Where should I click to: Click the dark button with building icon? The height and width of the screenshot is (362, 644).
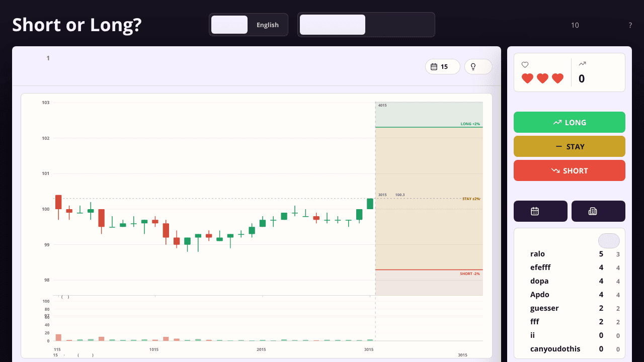[x=598, y=211]
